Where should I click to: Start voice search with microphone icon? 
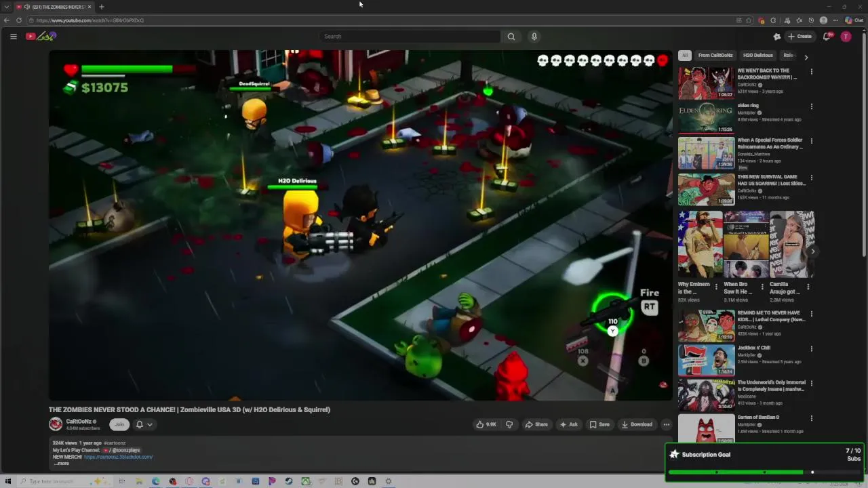534,37
